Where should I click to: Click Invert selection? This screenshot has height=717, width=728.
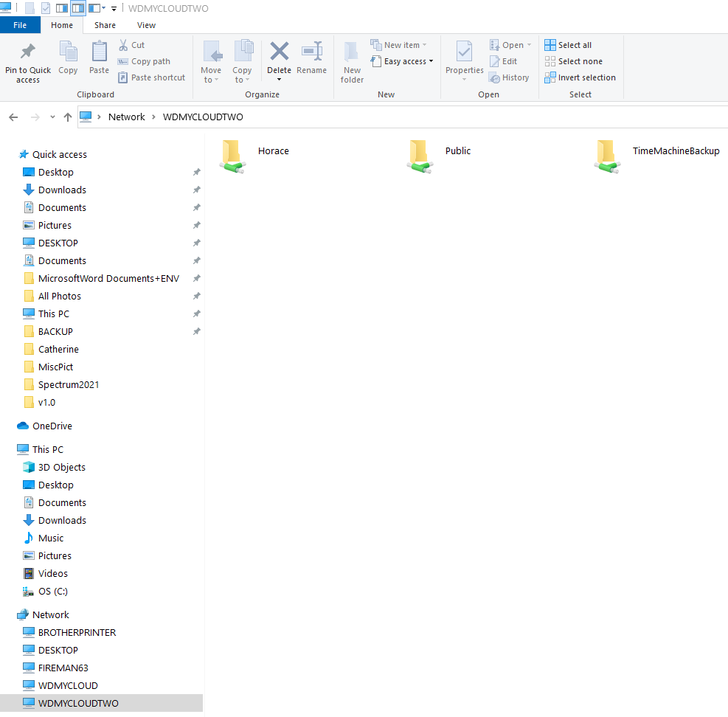(x=580, y=77)
